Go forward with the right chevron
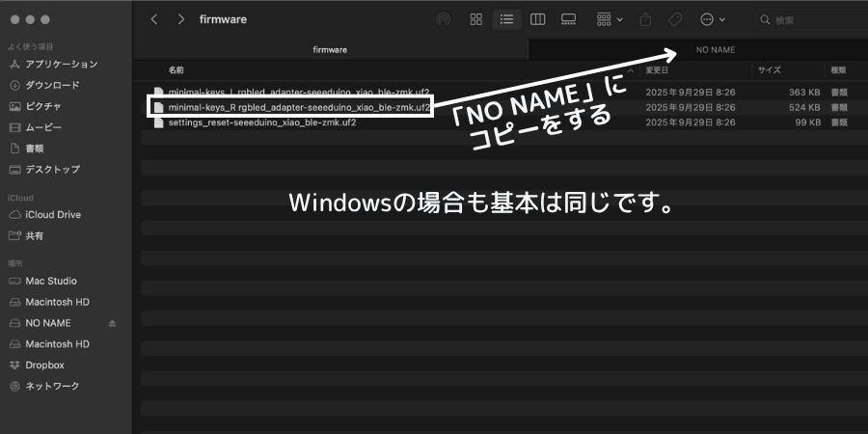The height and width of the screenshot is (434, 868). pos(180,19)
